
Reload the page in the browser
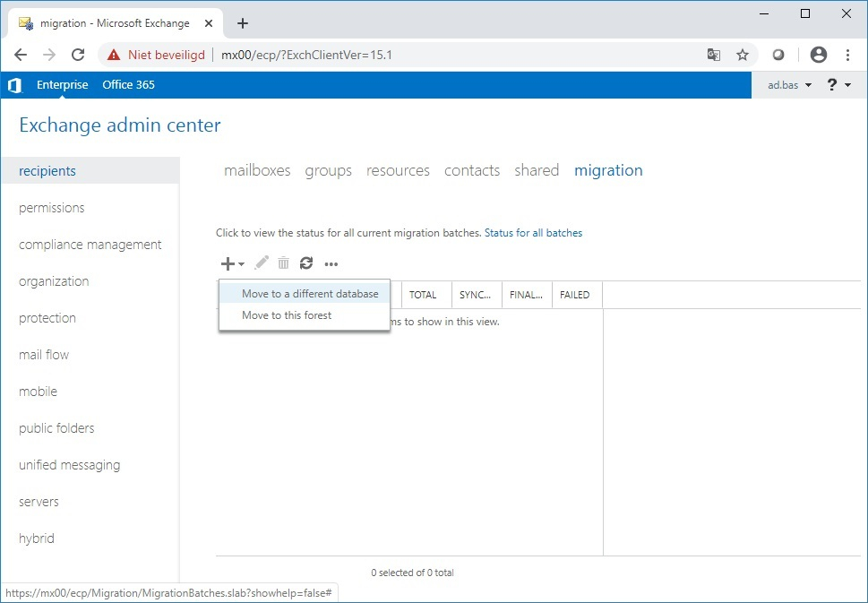coord(78,55)
